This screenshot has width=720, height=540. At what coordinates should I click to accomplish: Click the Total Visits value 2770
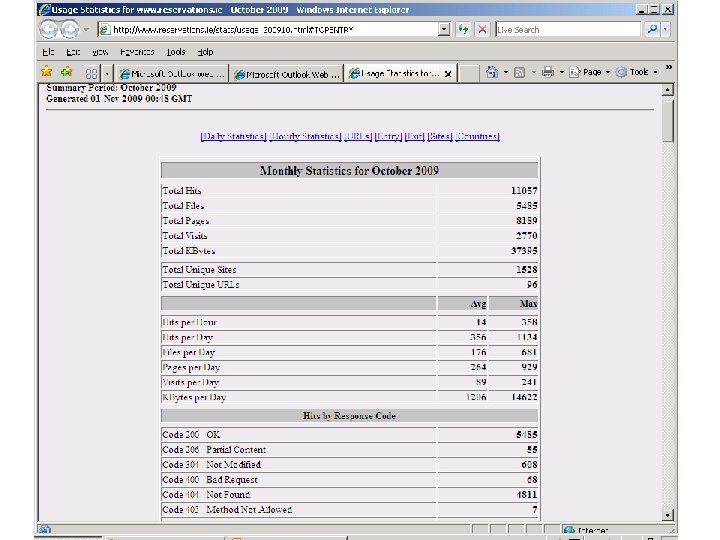point(527,236)
